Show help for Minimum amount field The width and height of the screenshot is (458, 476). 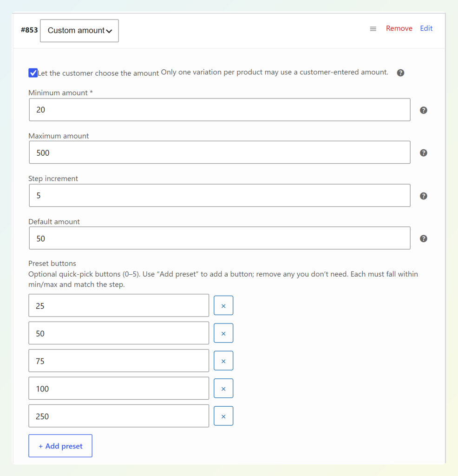(x=424, y=110)
